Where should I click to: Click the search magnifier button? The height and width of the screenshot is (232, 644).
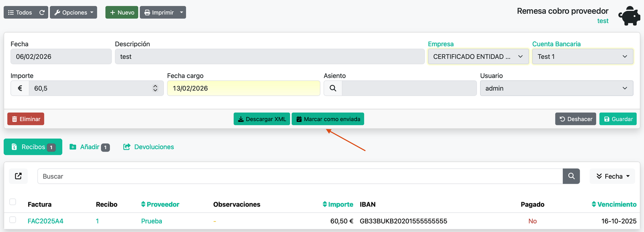(571, 176)
